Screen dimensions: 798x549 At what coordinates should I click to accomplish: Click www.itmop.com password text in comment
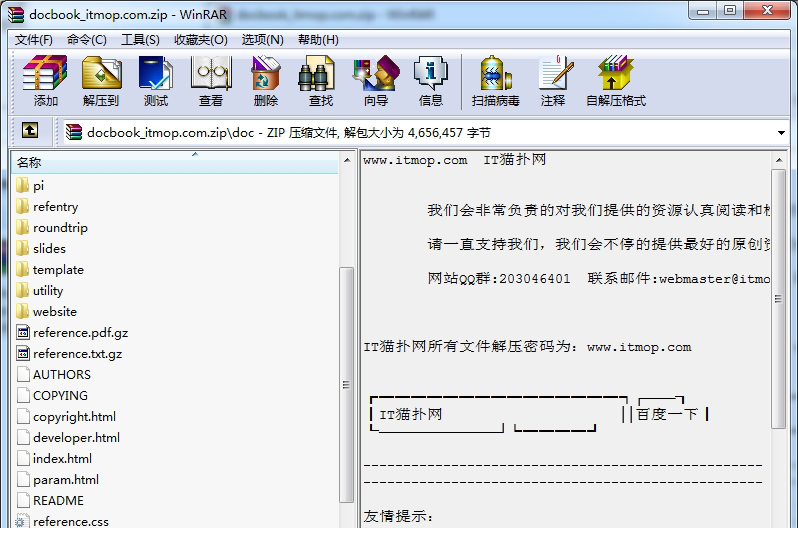[x=639, y=347]
